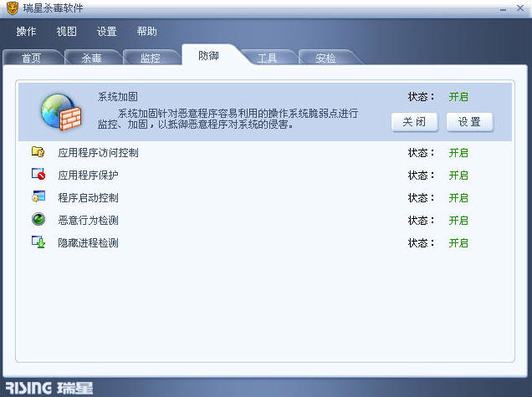The height and width of the screenshot is (397, 532).
Task: Select the 应用程序访问控制 row label
Action: 99,153
